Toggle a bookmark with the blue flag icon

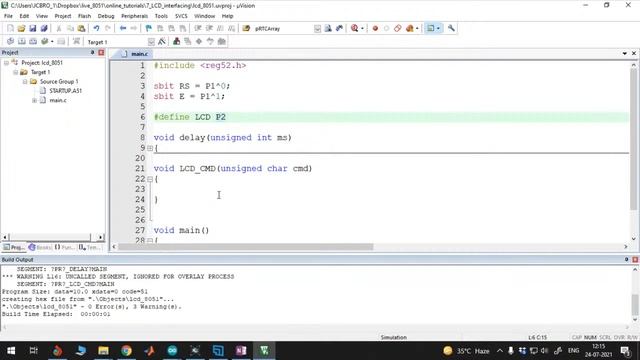pos(149,28)
